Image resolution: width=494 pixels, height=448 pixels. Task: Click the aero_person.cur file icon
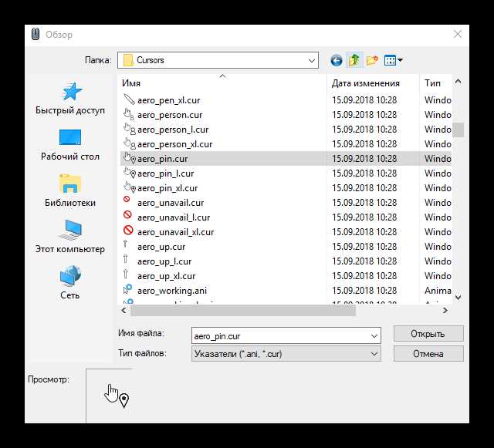[129, 114]
